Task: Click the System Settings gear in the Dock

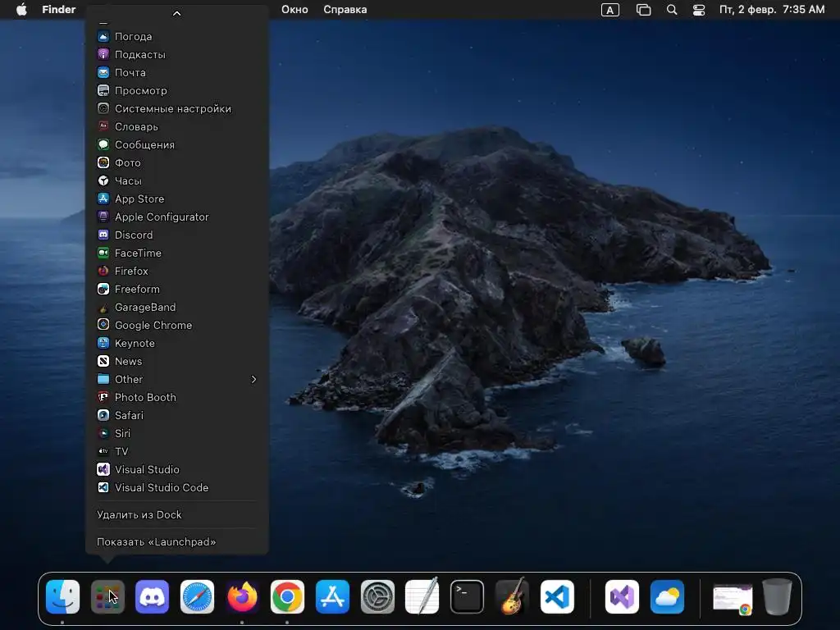Action: click(x=377, y=596)
